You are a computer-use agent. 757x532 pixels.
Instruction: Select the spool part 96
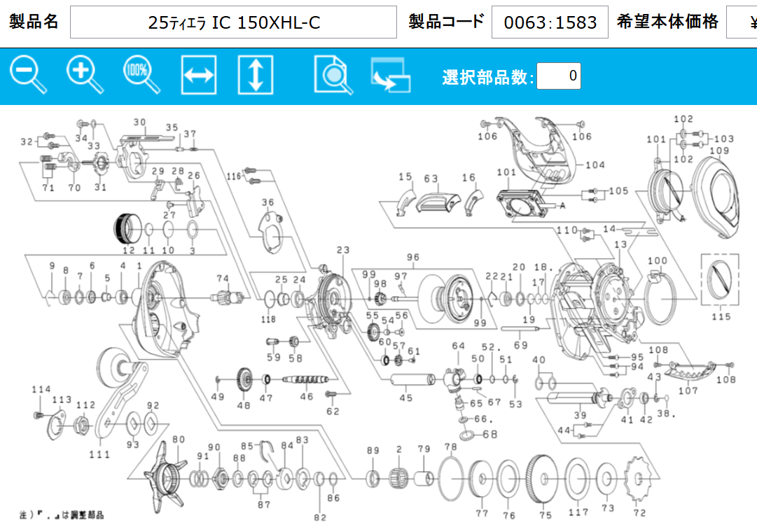click(x=450, y=295)
